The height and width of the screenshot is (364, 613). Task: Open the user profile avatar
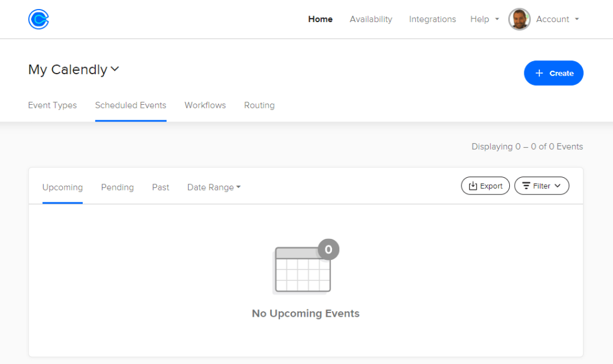tap(519, 19)
